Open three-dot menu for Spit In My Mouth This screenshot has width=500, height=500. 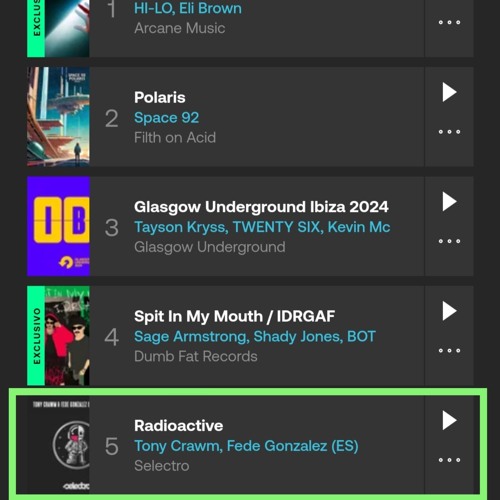449,350
